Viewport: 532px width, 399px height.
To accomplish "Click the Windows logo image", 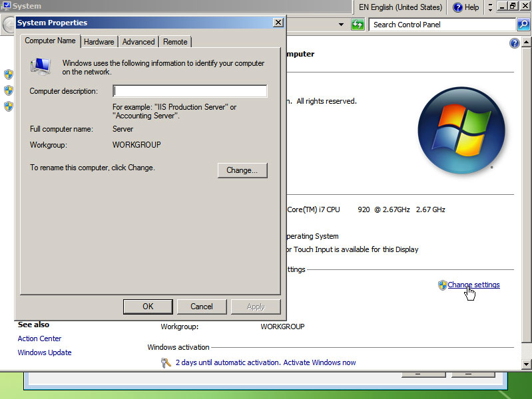I will click(461, 130).
